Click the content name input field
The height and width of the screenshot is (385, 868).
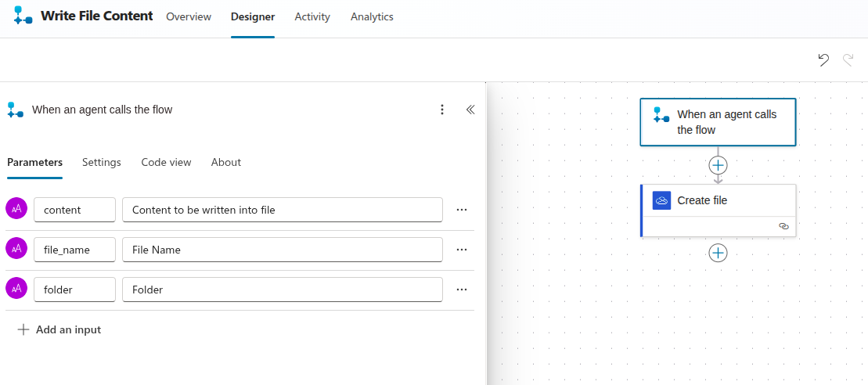pyautogui.click(x=74, y=210)
